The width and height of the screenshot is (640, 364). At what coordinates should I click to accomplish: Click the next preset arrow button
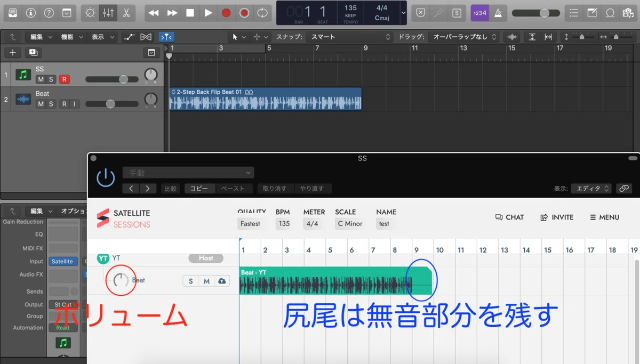[x=148, y=189]
